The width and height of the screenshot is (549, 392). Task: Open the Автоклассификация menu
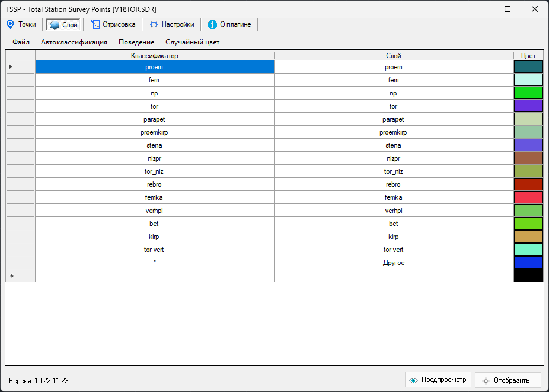tap(74, 42)
